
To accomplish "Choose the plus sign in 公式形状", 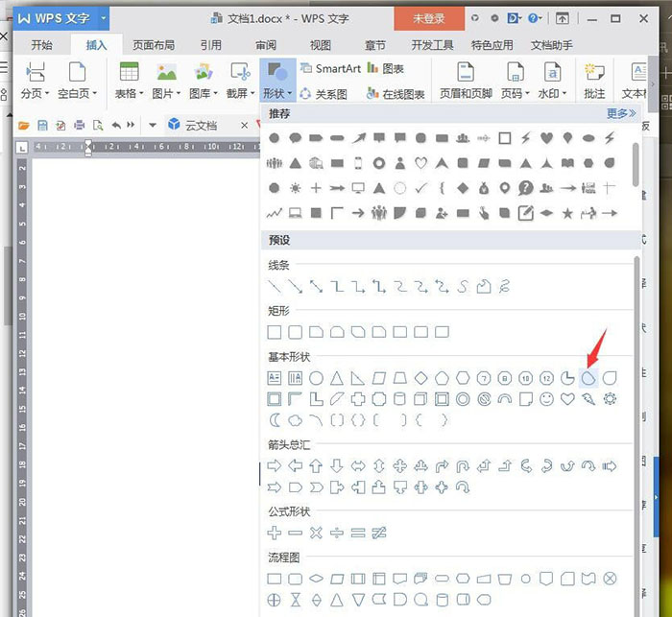I will 275,533.
